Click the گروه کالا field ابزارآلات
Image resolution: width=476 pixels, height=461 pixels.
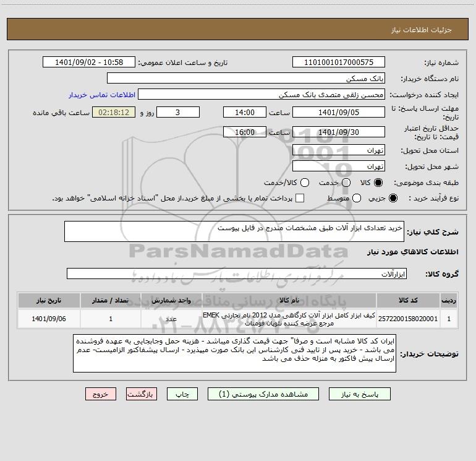click(237, 274)
